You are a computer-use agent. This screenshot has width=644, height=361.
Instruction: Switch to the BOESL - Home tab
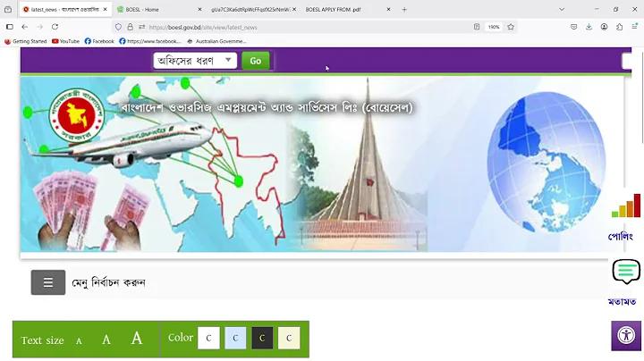[x=159, y=9]
